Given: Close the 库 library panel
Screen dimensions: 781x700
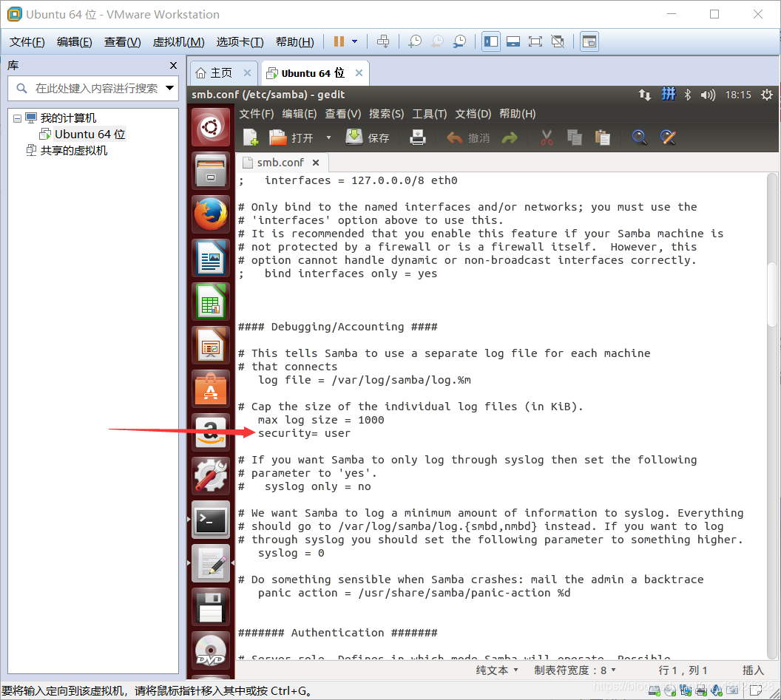Looking at the screenshot, I should coord(173,65).
